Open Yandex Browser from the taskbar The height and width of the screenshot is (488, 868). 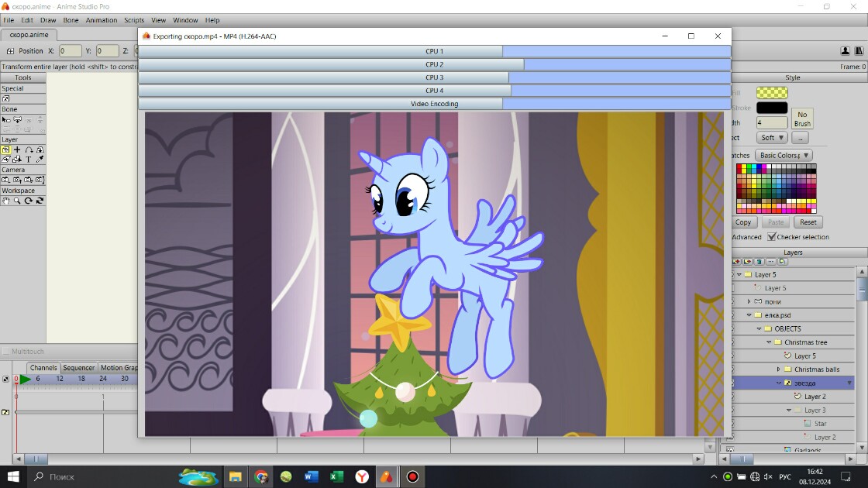pyautogui.click(x=362, y=476)
